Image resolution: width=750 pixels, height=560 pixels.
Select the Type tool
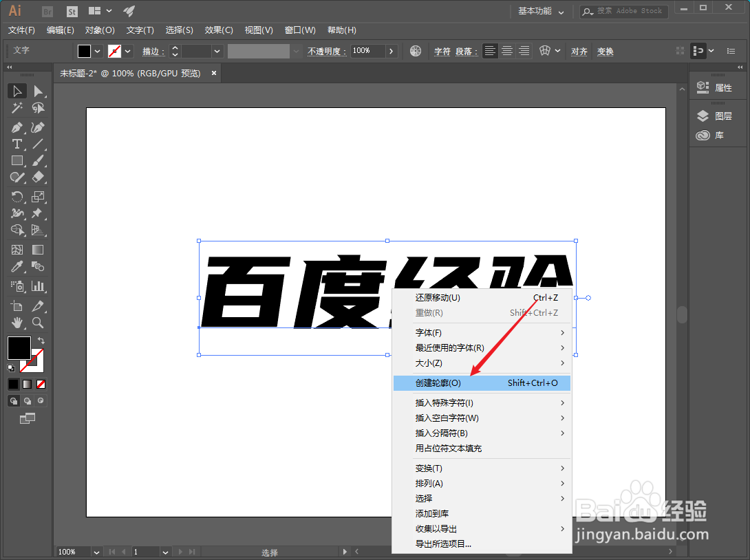click(17, 144)
